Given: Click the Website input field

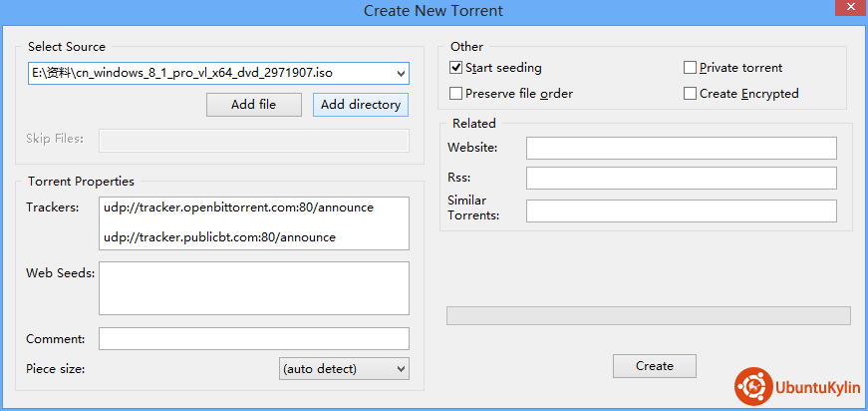Looking at the screenshot, I should 682,149.
